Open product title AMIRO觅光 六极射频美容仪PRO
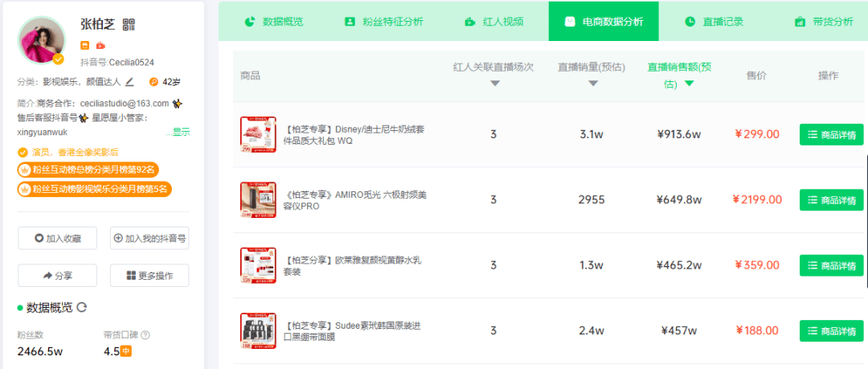The width and height of the screenshot is (868, 369). (355, 200)
